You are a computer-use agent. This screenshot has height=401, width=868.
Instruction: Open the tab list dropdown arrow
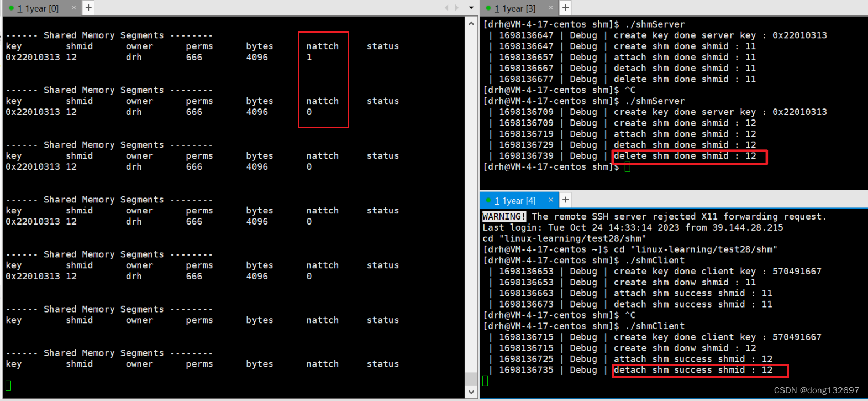[471, 8]
